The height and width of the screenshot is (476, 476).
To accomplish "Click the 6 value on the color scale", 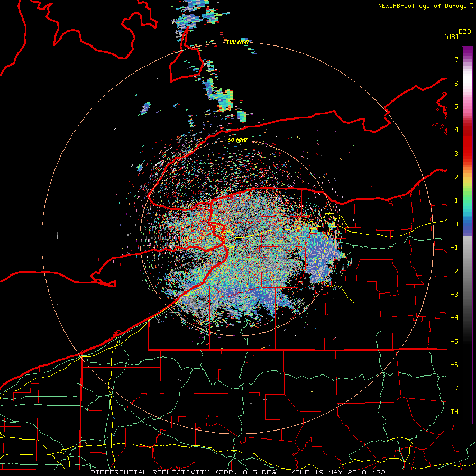I will pyautogui.click(x=456, y=83).
